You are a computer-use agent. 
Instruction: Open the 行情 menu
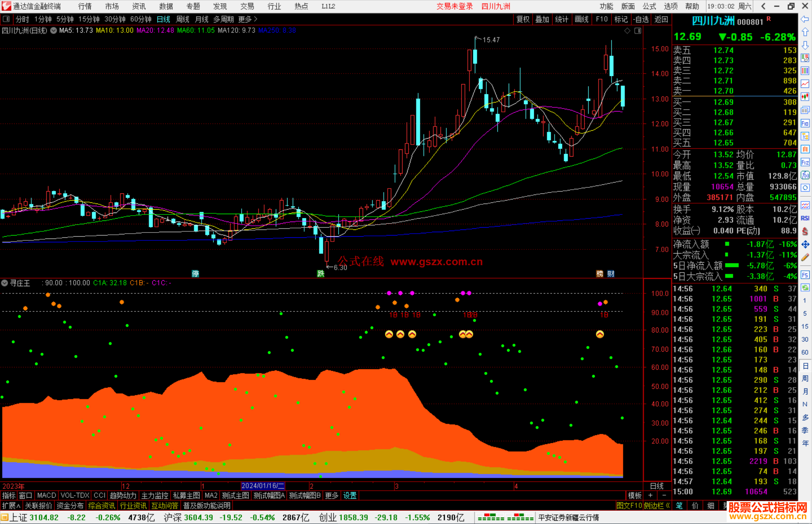(85, 6)
